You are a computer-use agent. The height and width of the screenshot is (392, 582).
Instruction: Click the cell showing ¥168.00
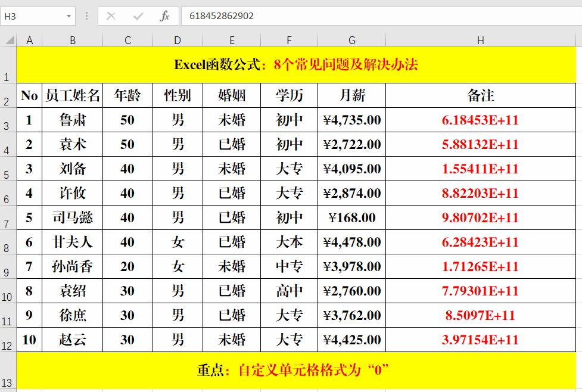(x=351, y=218)
